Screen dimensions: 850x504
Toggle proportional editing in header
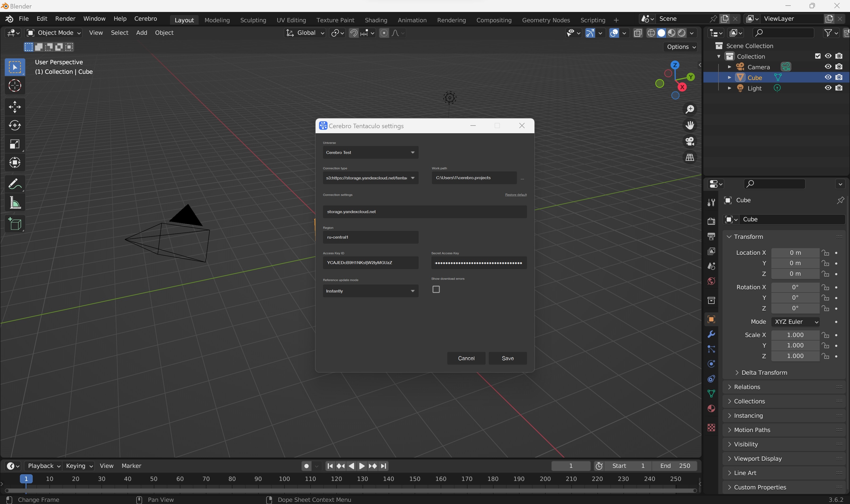[x=384, y=33]
